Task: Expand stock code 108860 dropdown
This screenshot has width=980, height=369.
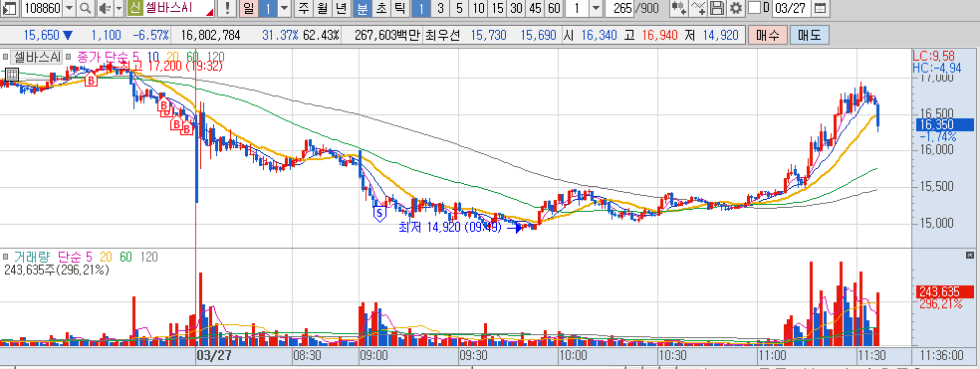Action: click(x=69, y=9)
